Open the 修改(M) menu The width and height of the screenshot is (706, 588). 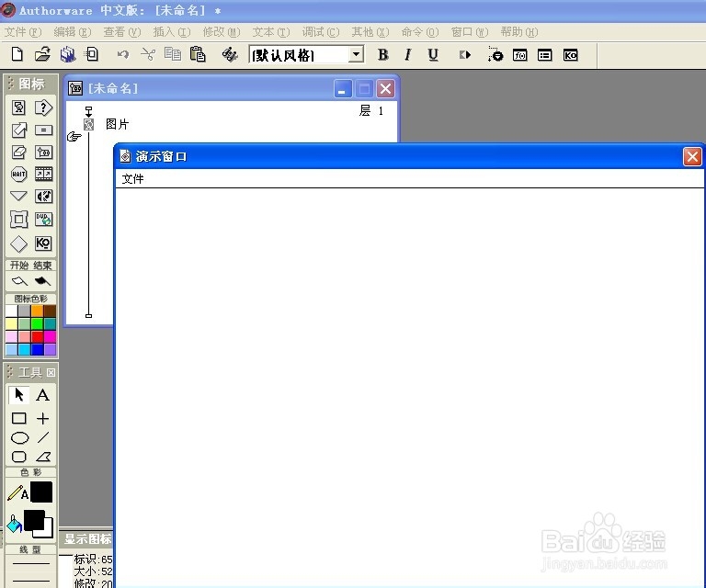[x=222, y=32]
